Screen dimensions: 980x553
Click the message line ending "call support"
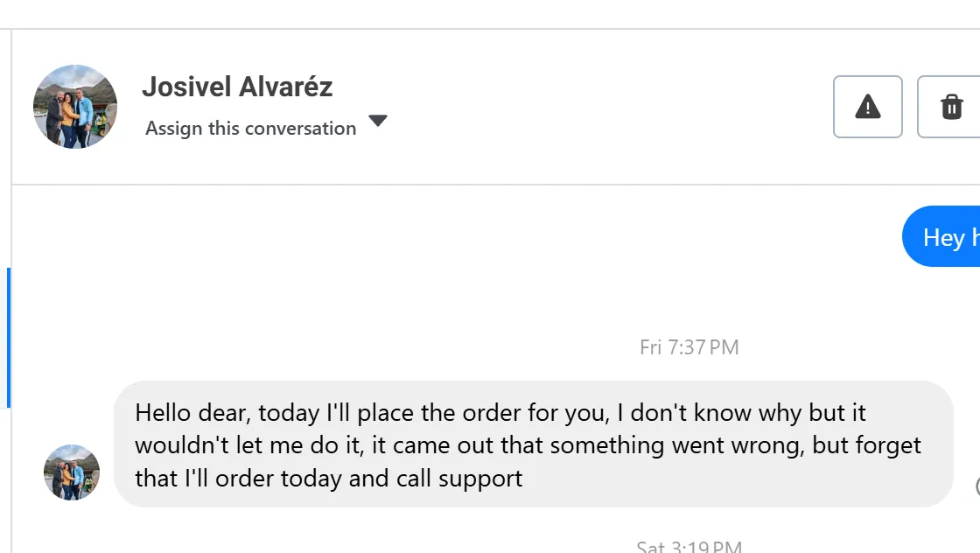(328, 479)
